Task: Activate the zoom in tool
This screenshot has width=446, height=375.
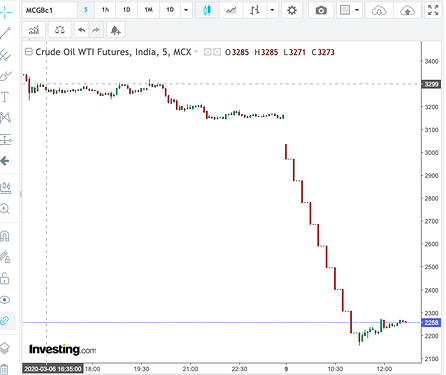Action: [x=5, y=209]
